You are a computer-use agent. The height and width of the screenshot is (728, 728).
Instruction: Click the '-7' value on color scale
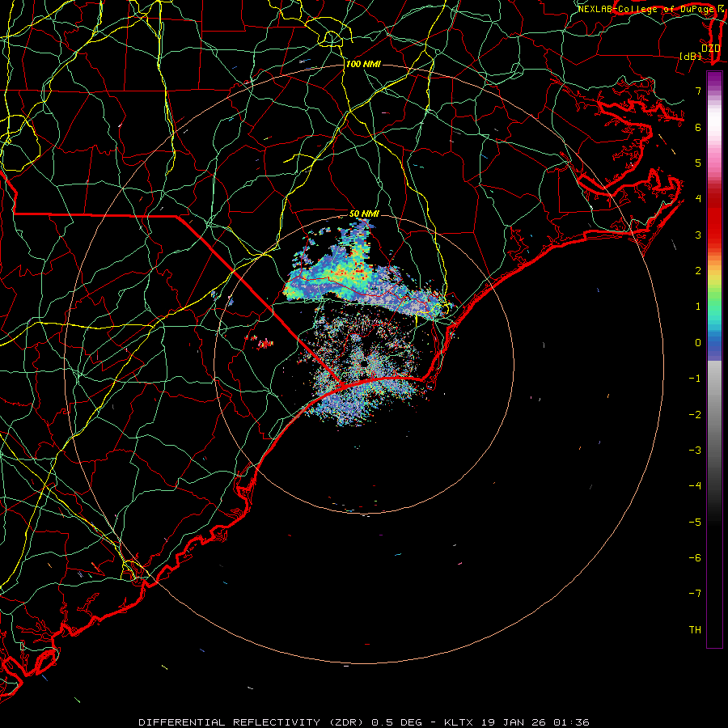(x=695, y=594)
